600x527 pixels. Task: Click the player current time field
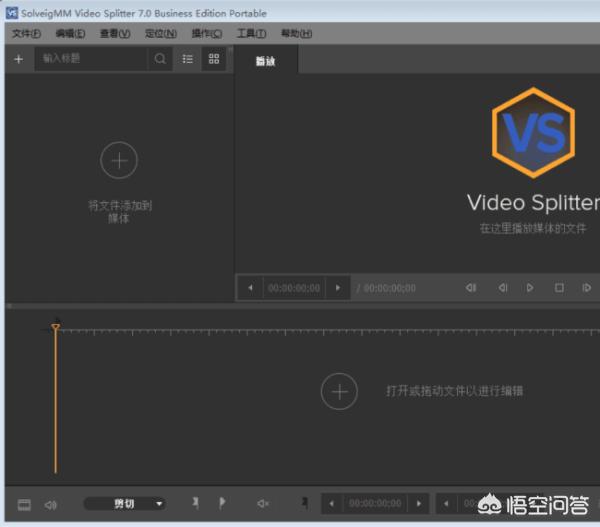point(294,288)
